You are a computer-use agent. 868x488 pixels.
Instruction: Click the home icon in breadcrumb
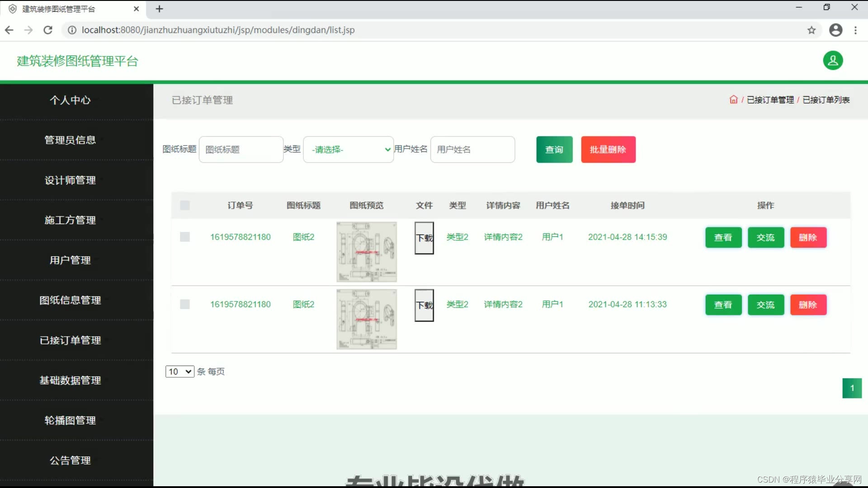tap(733, 100)
